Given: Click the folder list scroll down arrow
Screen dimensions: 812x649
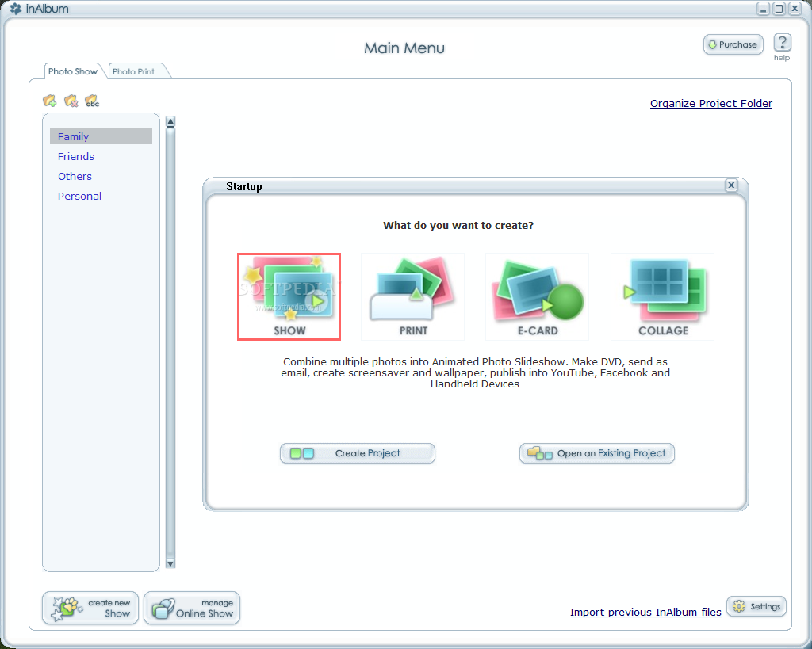Looking at the screenshot, I should [170, 563].
